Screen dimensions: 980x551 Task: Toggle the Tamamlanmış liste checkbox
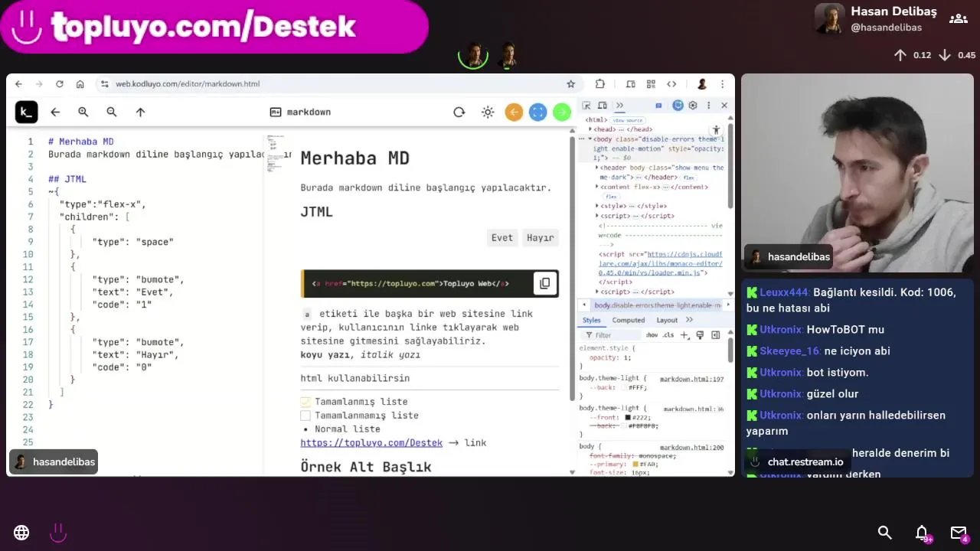(x=305, y=402)
